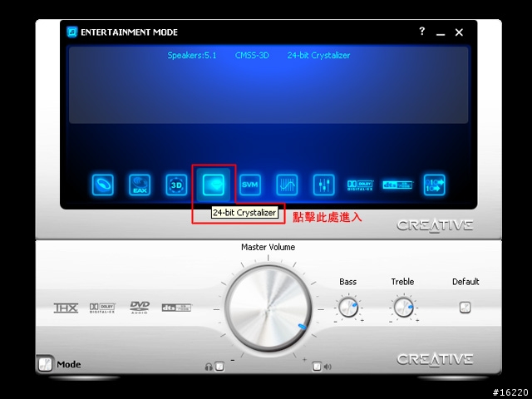Open the CMSS-3D icon
This screenshot has width=532, height=399.
(176, 185)
